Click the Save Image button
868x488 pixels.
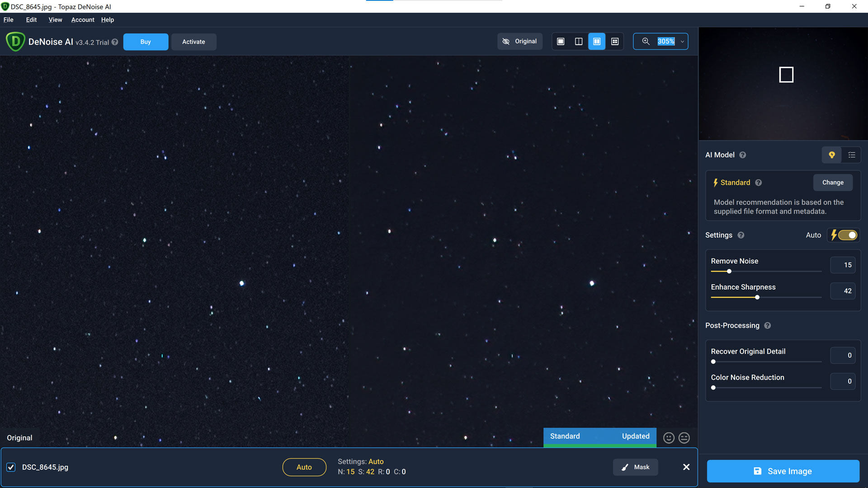click(x=783, y=471)
